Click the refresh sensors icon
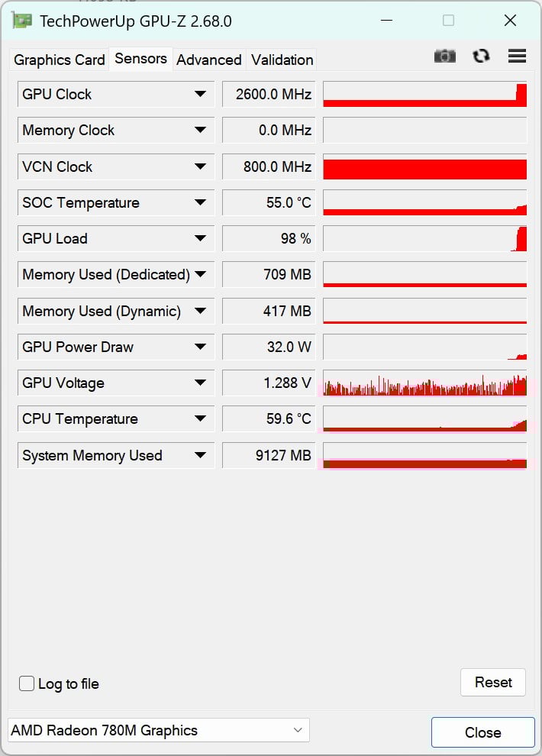Viewport: 542px width, 756px height. pyautogui.click(x=481, y=56)
